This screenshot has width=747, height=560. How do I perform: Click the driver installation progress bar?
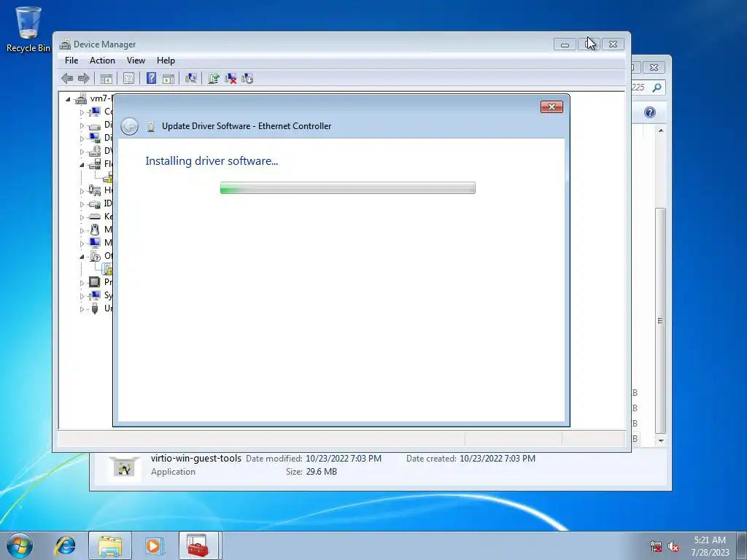348,187
